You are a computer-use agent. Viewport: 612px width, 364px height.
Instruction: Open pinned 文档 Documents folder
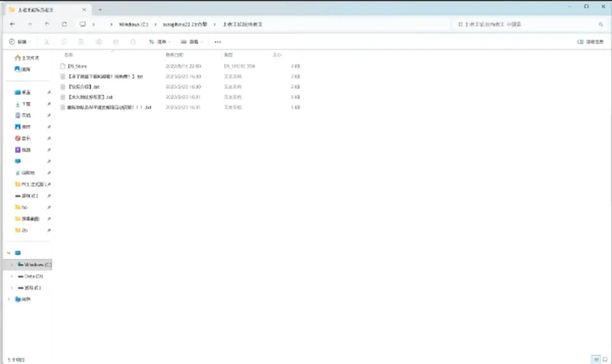(23, 115)
